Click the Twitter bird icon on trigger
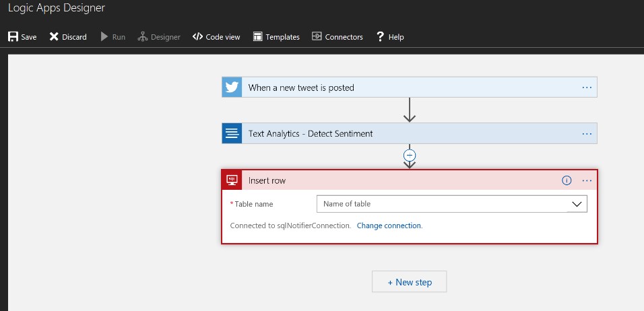 [x=232, y=88]
